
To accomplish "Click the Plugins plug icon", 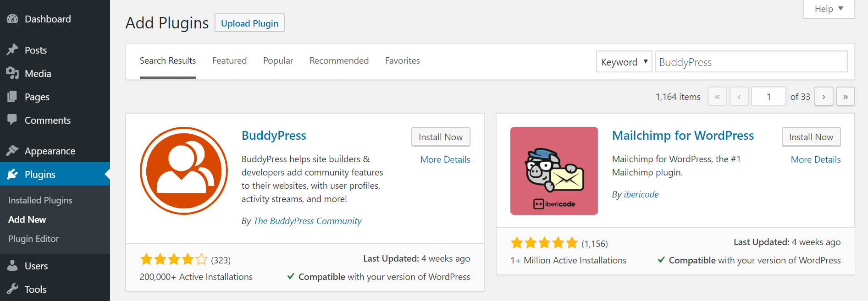I will 12,174.
